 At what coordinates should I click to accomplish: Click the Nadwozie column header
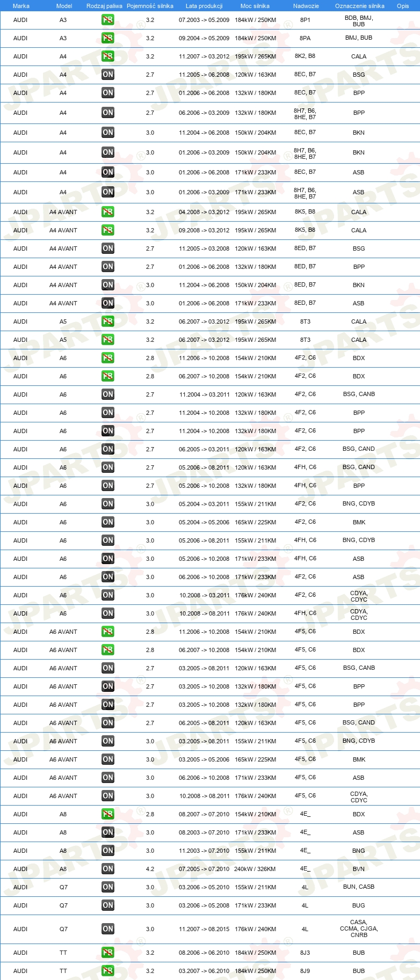(306, 6)
